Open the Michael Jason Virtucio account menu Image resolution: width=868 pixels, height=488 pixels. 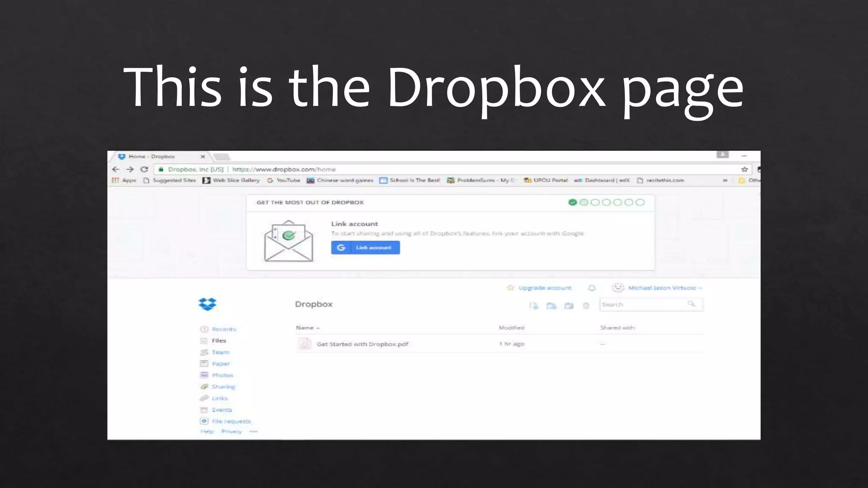tap(657, 288)
